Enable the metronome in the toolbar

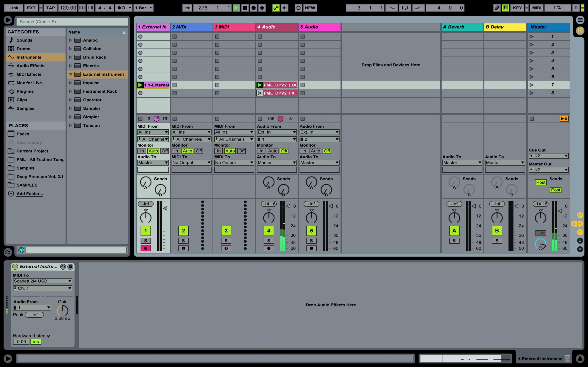click(x=121, y=8)
